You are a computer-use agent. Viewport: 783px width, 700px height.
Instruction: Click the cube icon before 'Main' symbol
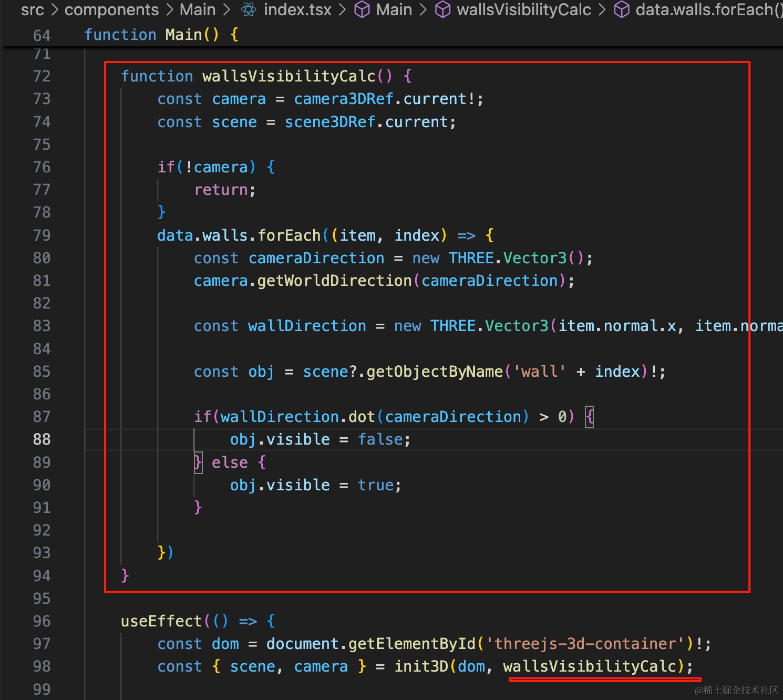click(362, 9)
